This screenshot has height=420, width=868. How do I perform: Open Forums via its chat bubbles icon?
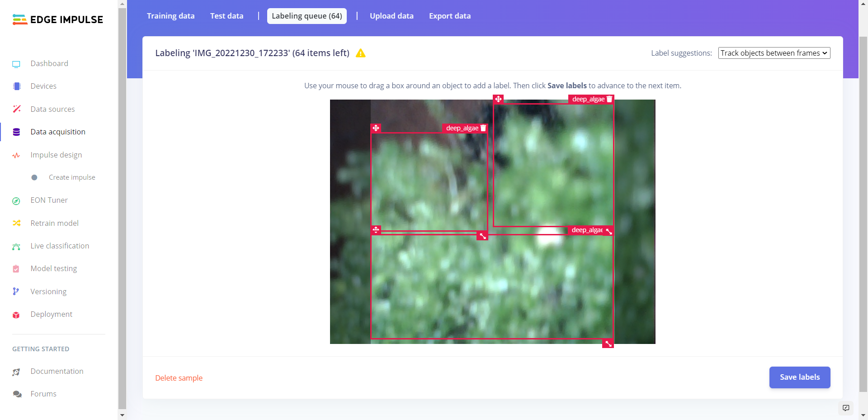[17, 394]
